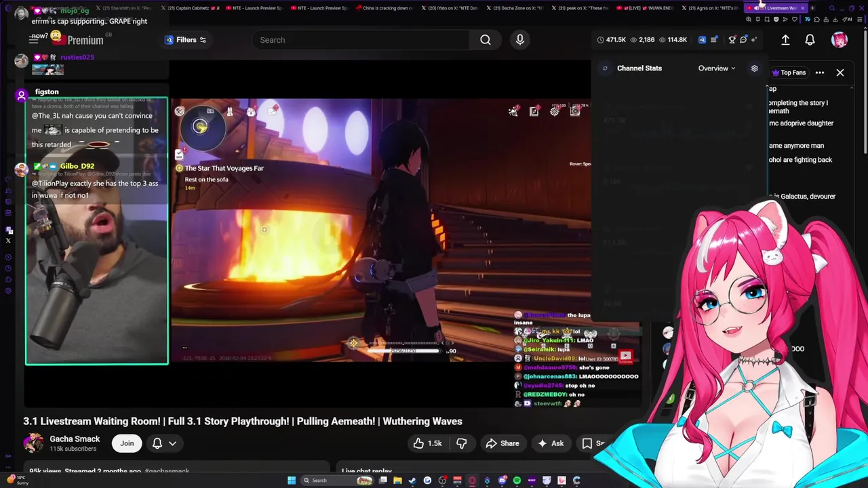Open a new browser tab

point(812,8)
